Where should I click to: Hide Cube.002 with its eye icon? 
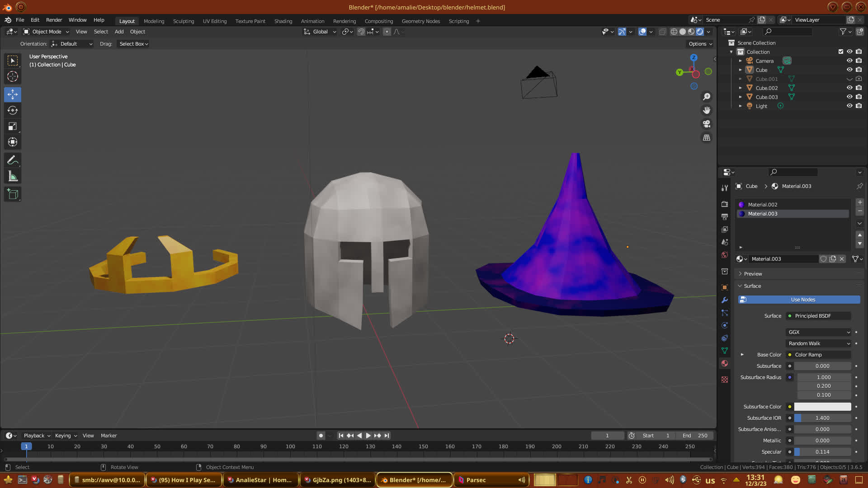(x=849, y=88)
